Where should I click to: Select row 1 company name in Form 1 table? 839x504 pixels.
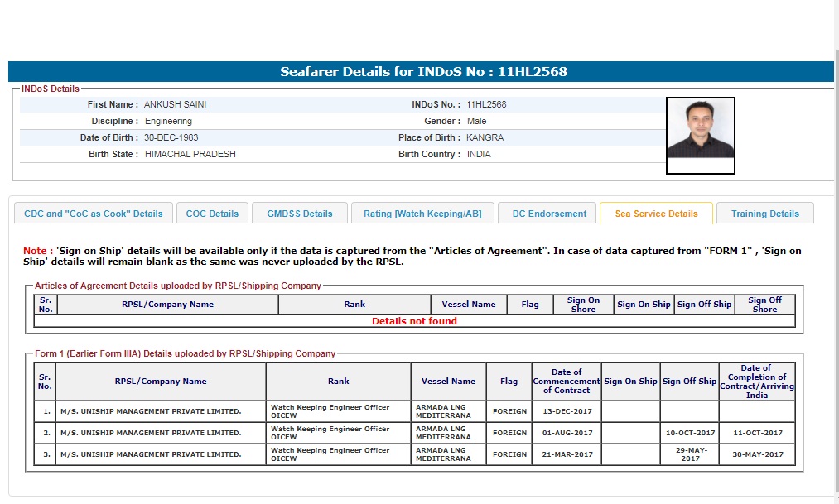click(x=151, y=411)
